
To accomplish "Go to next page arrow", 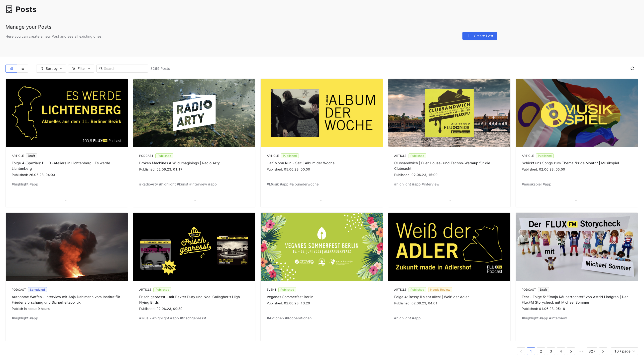I will click(x=603, y=351).
